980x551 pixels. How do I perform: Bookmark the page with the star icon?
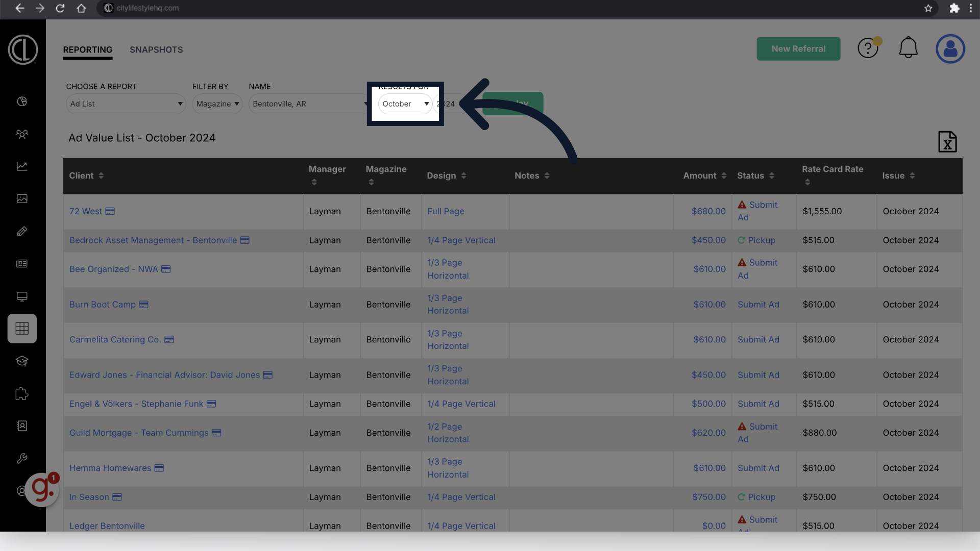[x=928, y=8]
